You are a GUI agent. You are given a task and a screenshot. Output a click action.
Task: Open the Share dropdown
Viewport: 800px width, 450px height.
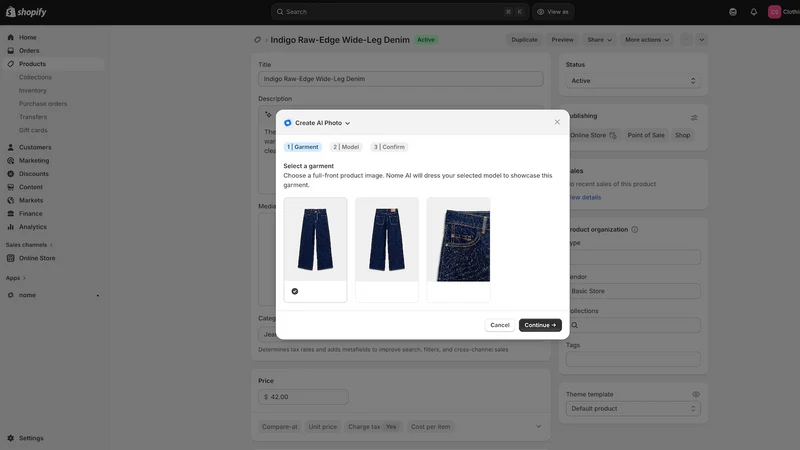click(x=599, y=40)
